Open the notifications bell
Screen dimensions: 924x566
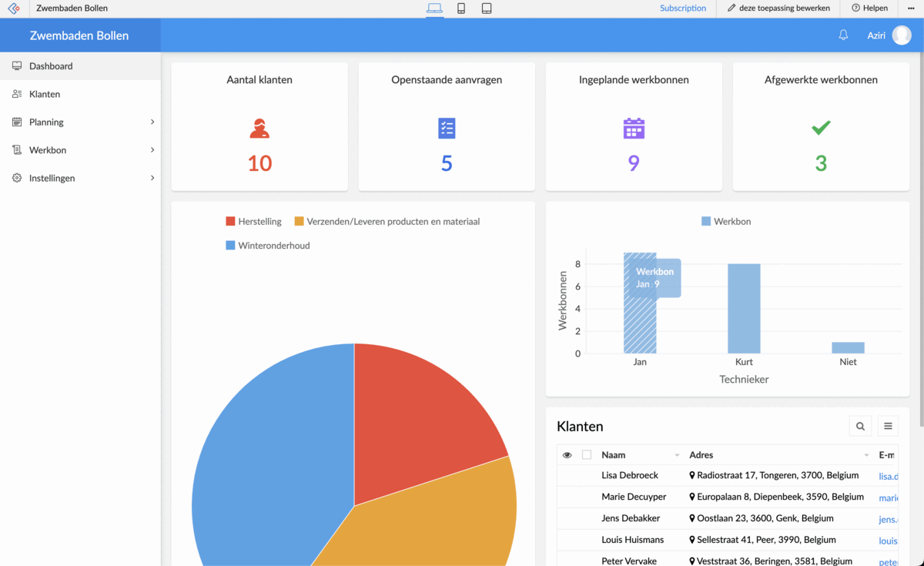(843, 35)
